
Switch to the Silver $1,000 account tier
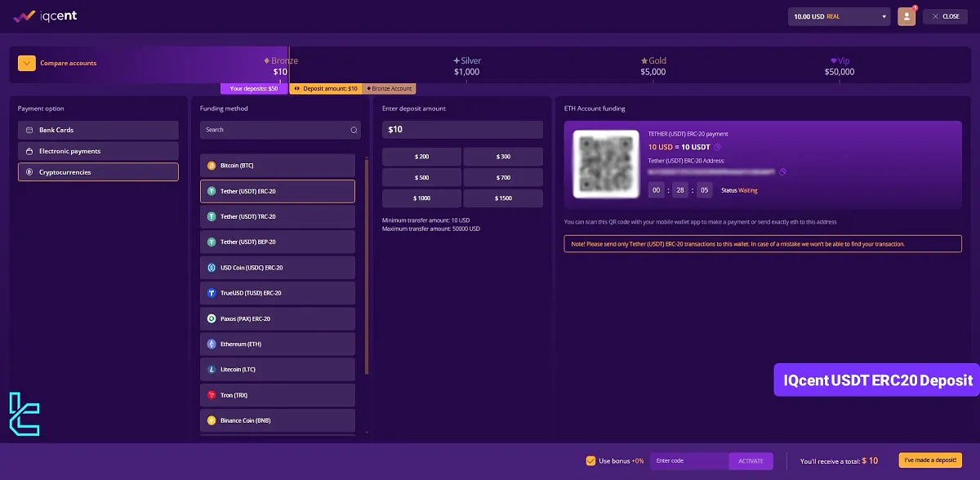pyautogui.click(x=469, y=64)
